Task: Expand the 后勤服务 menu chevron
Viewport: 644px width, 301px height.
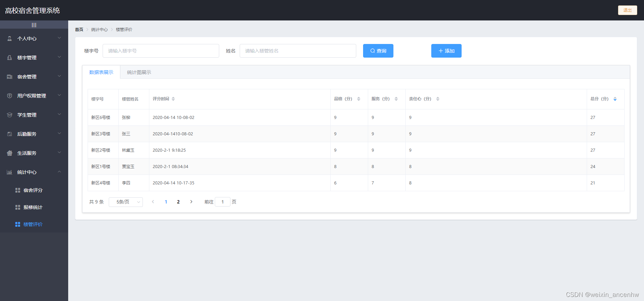Action: [59, 133]
